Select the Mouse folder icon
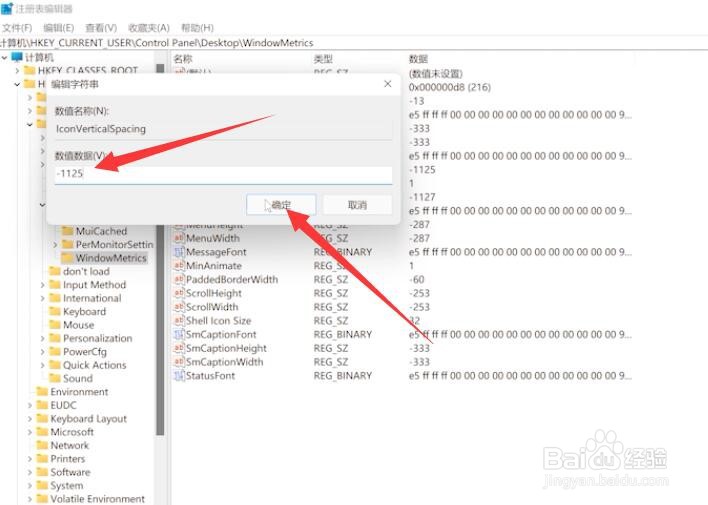 tap(55, 325)
